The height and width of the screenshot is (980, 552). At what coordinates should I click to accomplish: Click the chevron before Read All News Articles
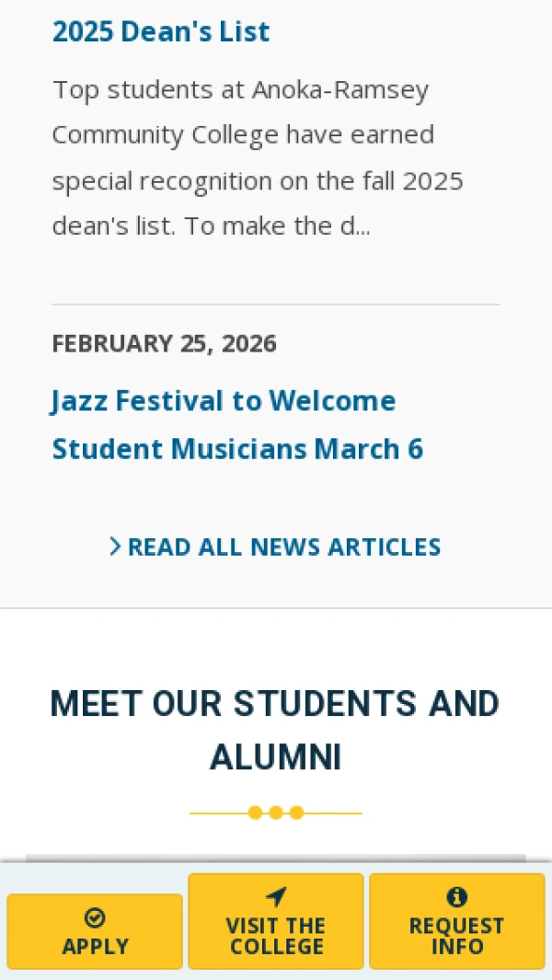[x=115, y=547]
